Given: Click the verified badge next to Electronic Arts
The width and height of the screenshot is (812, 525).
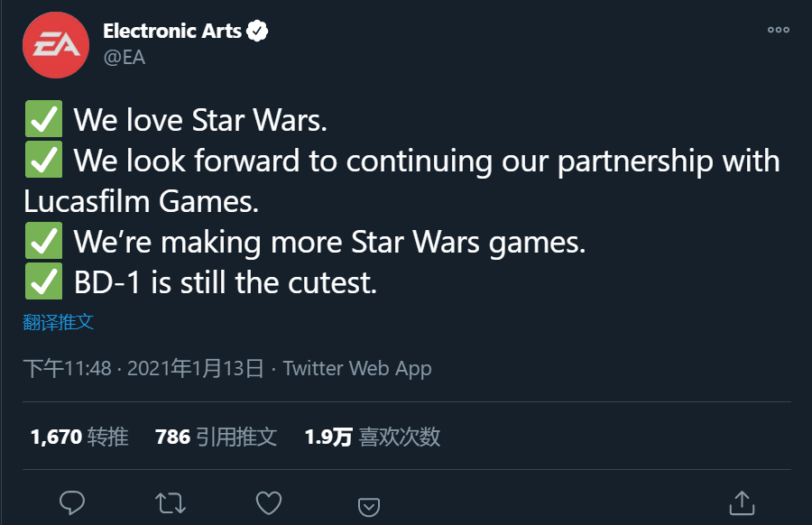Looking at the screenshot, I should [x=258, y=32].
